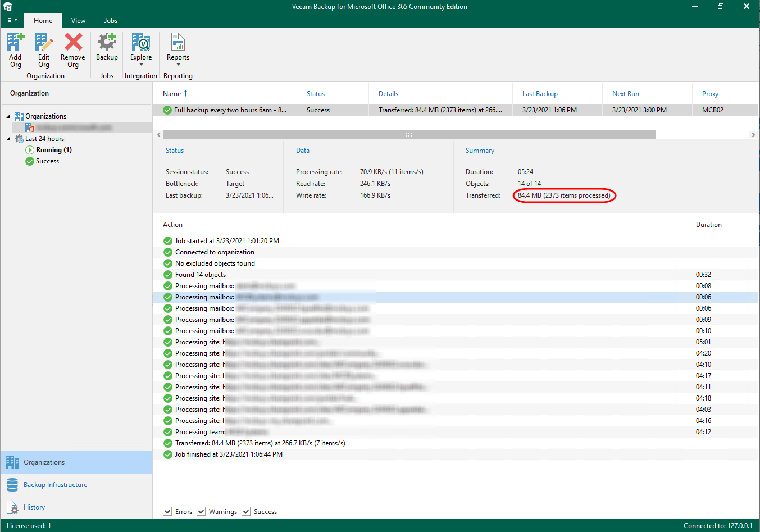Collapse the Organizations tree node

8,116
